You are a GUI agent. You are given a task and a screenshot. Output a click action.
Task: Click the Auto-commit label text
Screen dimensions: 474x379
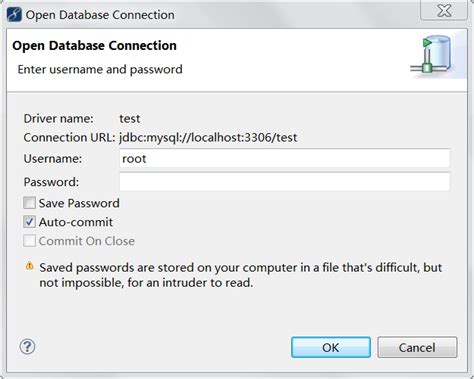(x=76, y=222)
